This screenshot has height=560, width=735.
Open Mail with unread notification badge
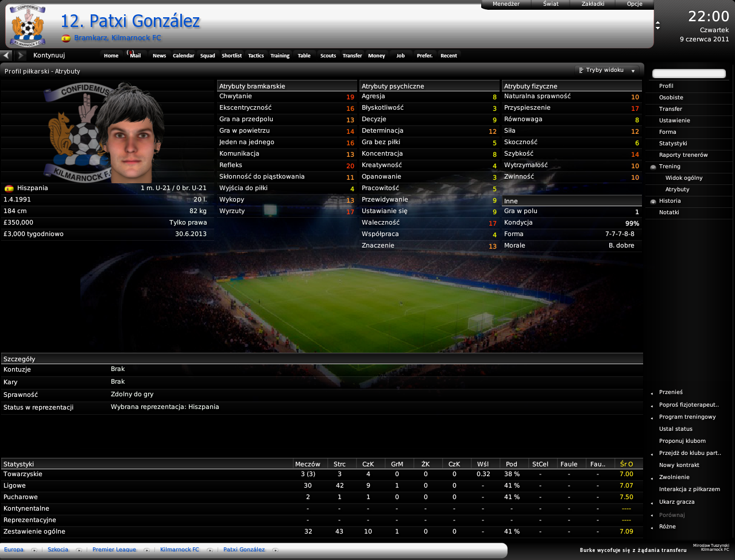point(134,55)
